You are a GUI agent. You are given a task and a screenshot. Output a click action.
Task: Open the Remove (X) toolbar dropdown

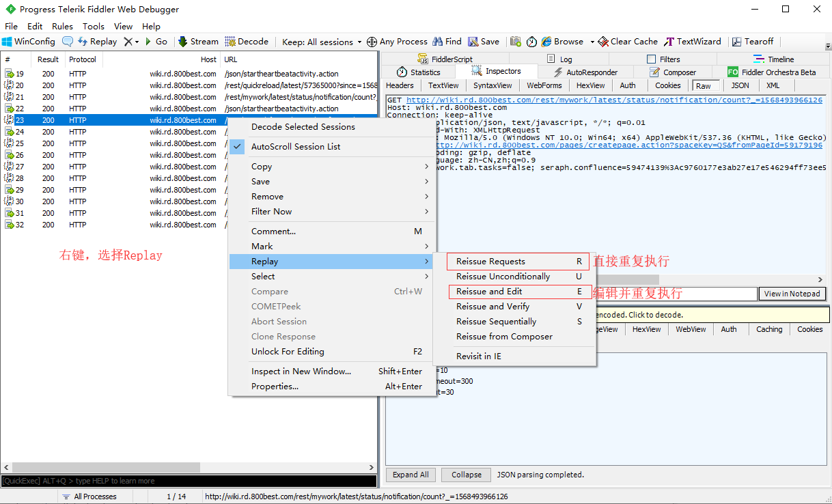[131, 42]
